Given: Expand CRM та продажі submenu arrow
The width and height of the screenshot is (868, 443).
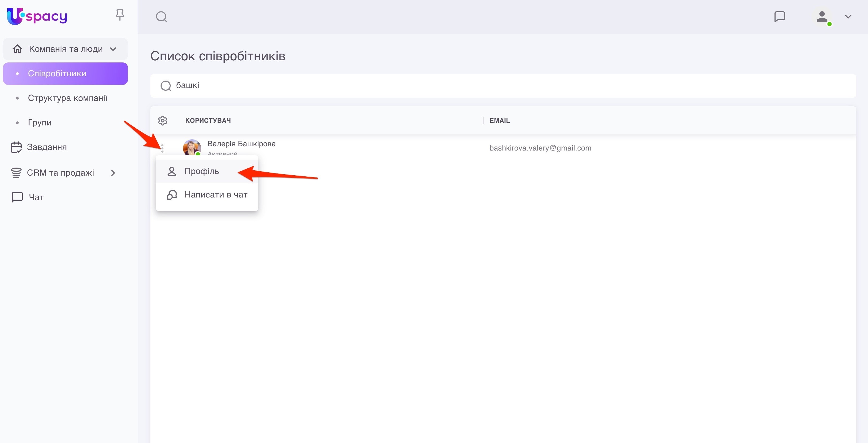Looking at the screenshot, I should coord(113,173).
